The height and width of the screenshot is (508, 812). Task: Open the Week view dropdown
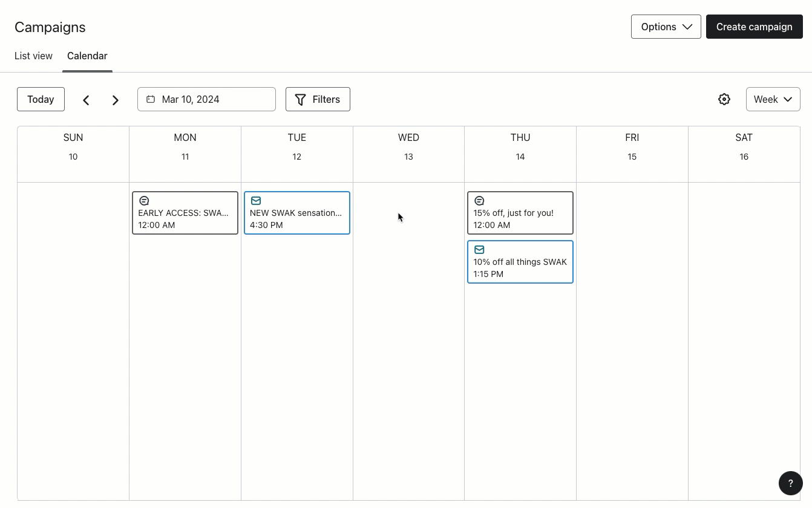[x=773, y=99]
